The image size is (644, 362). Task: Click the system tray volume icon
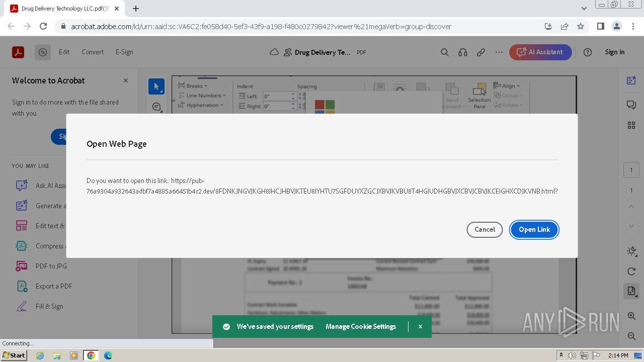coord(572,355)
